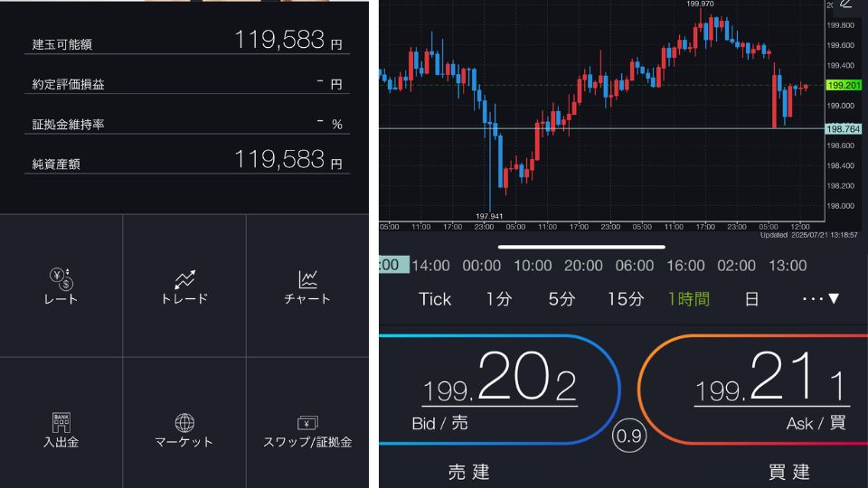Open the トレード (Trade) icon
Screen dimensions: 868x488
184,286
